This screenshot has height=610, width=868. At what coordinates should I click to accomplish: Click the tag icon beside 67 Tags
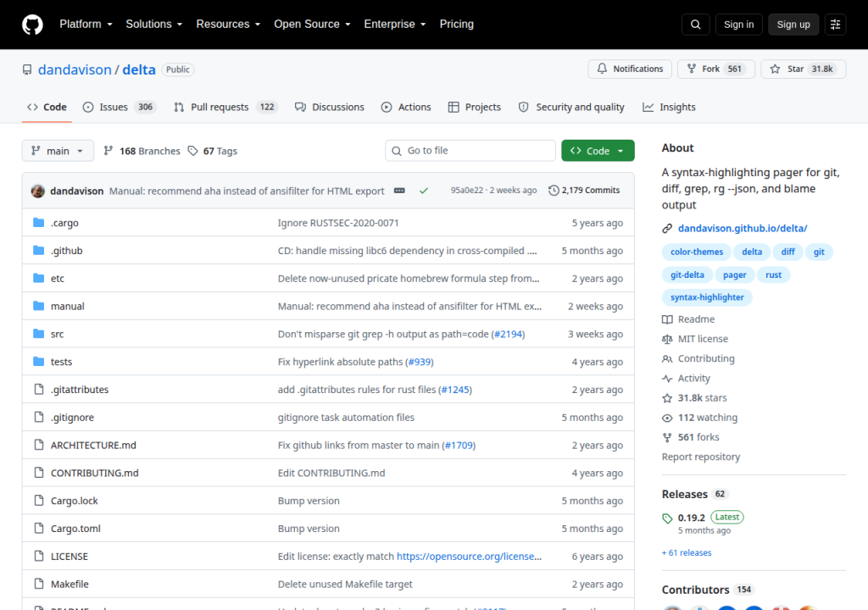point(192,151)
